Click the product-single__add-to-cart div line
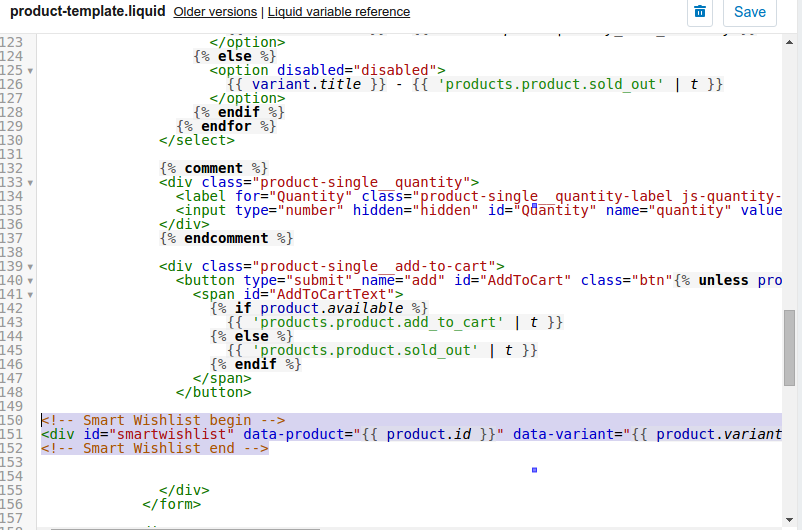This screenshot has width=802, height=530. [331, 266]
